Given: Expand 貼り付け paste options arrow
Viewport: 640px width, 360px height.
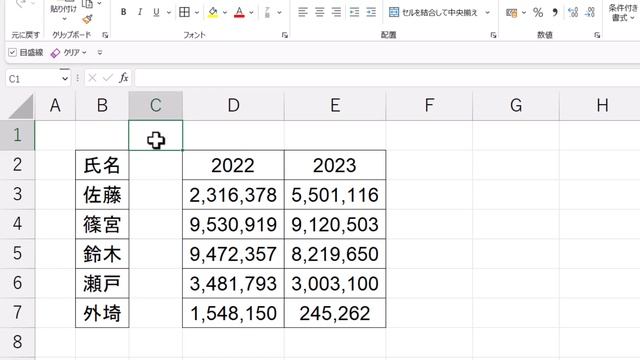Looking at the screenshot, I should point(64,19).
